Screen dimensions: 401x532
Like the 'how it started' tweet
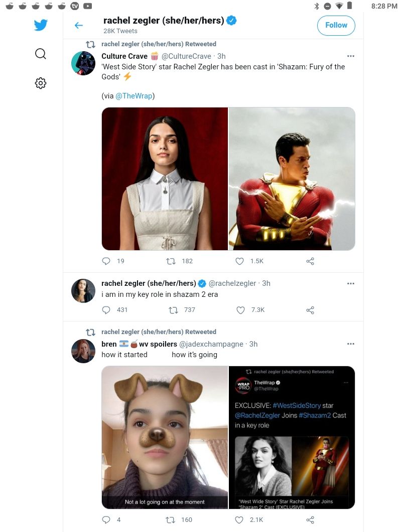240,519
